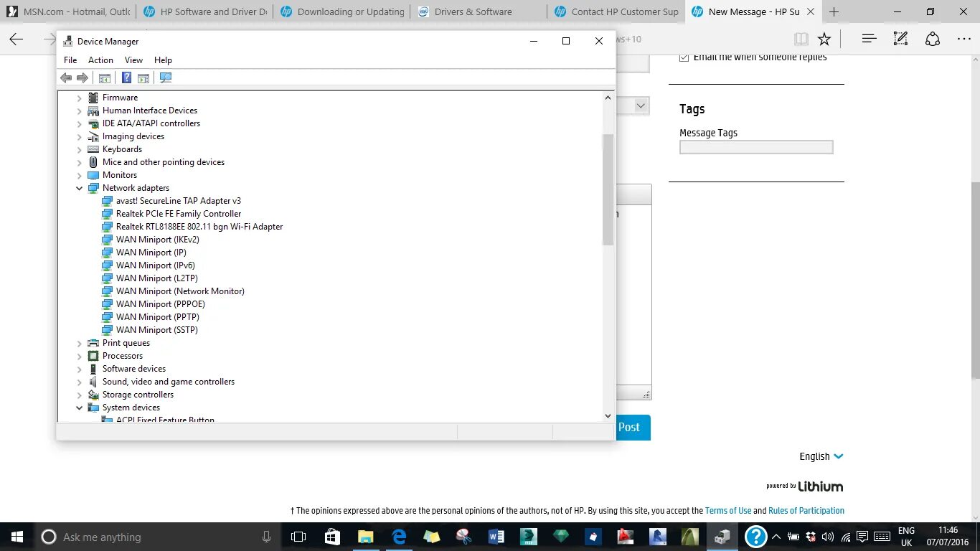The image size is (980, 551).
Task: Switch to Contact HP Customer Support tab
Action: pyautogui.click(x=615, y=11)
